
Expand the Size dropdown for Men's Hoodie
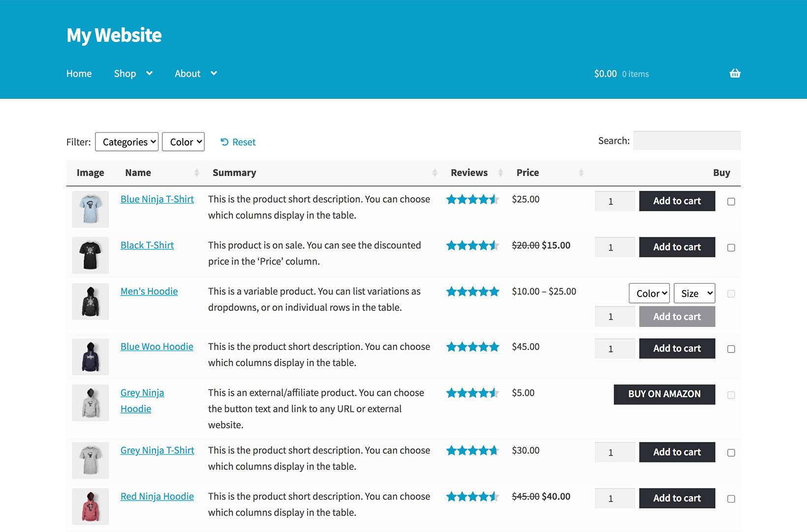694,294
